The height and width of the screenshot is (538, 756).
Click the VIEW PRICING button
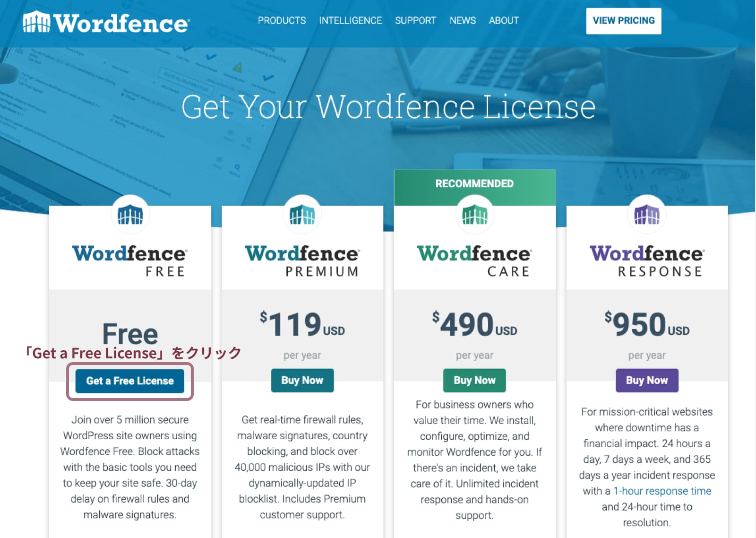(x=624, y=21)
